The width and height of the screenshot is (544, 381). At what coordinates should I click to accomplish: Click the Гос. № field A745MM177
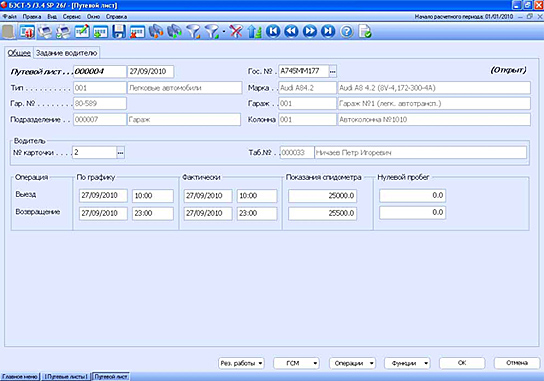pyautogui.click(x=304, y=71)
